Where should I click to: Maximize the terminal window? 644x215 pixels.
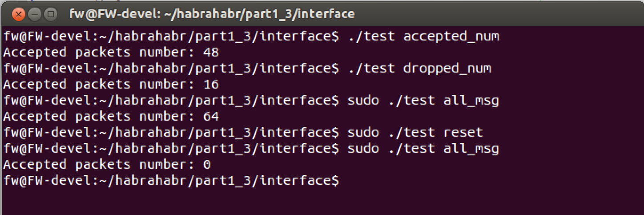tap(50, 14)
